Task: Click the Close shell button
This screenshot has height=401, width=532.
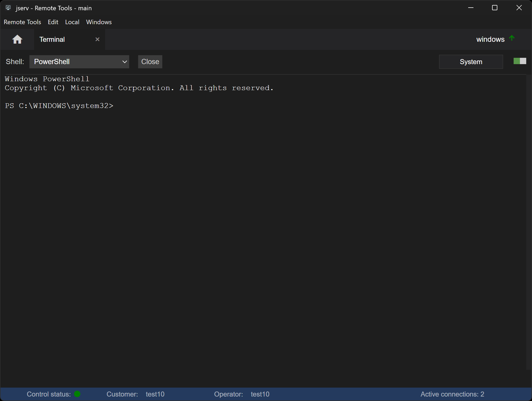Action: coord(150,62)
